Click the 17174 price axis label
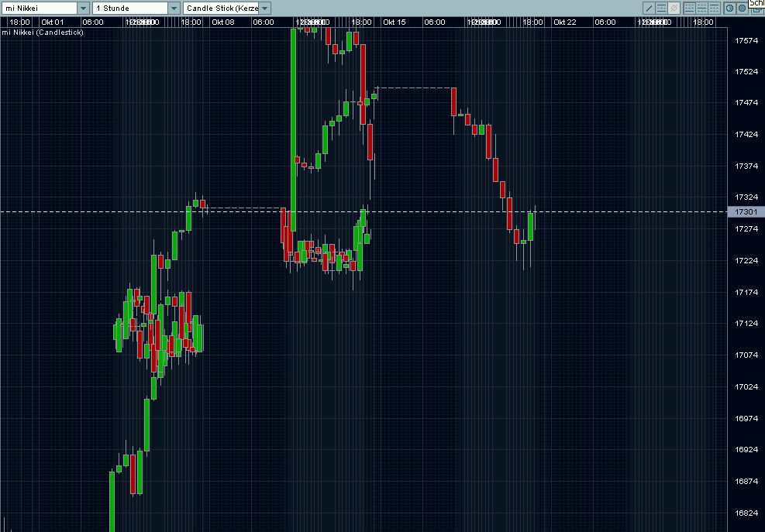 (x=746, y=293)
